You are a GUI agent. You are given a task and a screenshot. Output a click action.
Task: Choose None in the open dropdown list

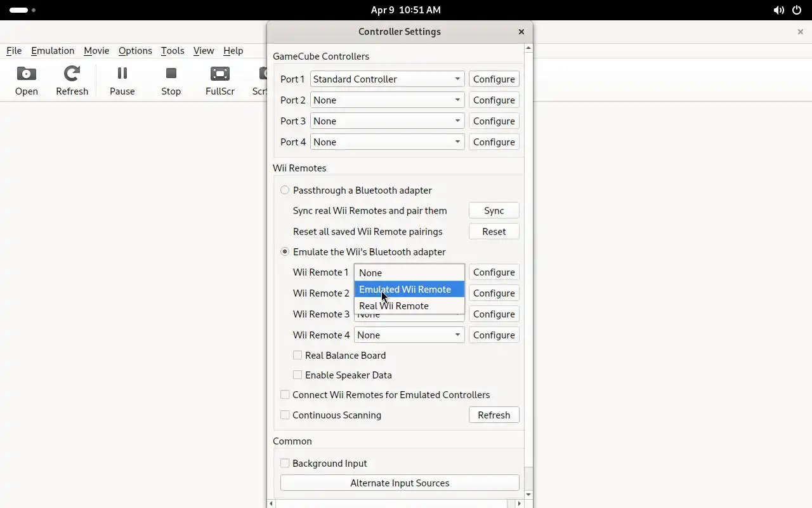pyautogui.click(x=409, y=272)
